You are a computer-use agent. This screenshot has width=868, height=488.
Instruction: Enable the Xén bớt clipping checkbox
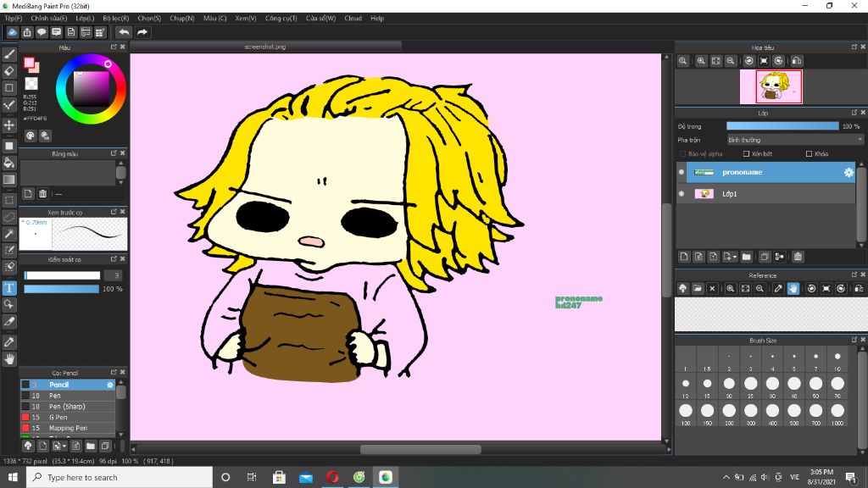pyautogui.click(x=746, y=154)
